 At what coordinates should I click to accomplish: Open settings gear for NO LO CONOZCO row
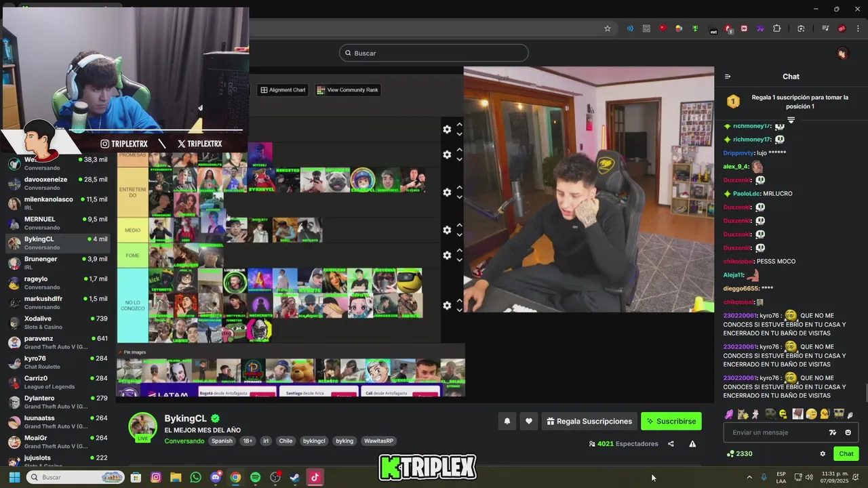click(x=447, y=305)
